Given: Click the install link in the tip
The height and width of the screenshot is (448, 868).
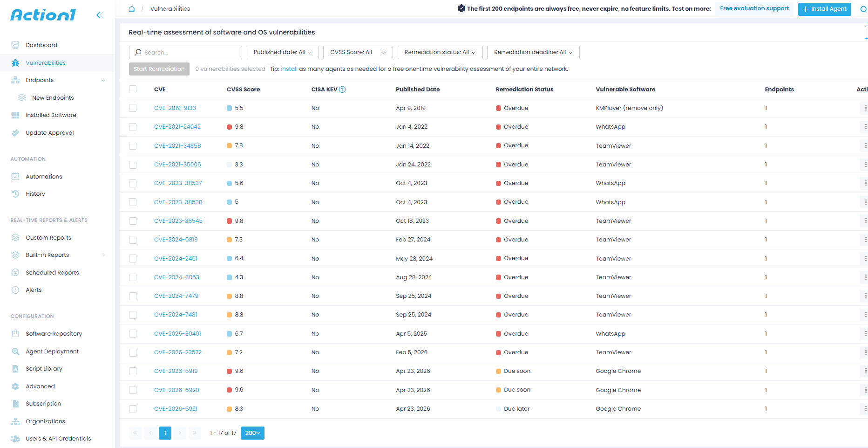Looking at the screenshot, I should 289,69.
